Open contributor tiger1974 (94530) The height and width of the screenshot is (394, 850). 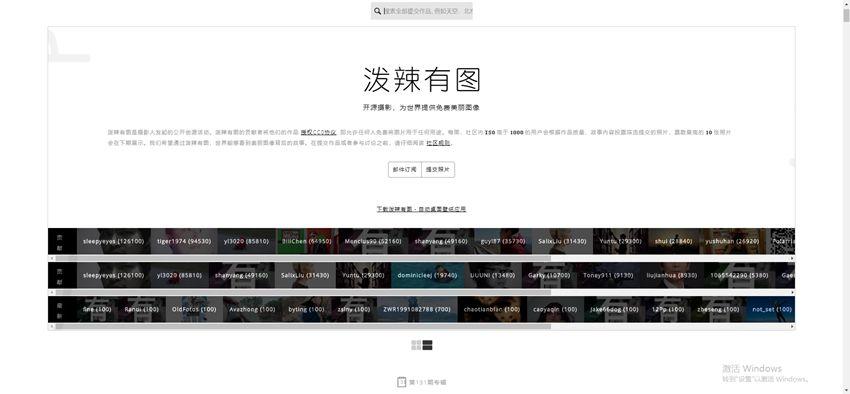184,241
